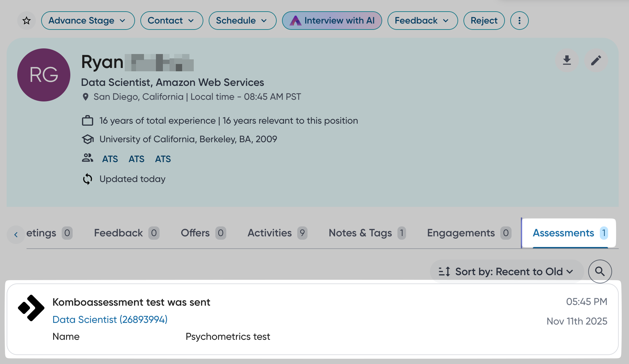
Task: Expand the Advance Stage dropdown
Action: point(88,21)
